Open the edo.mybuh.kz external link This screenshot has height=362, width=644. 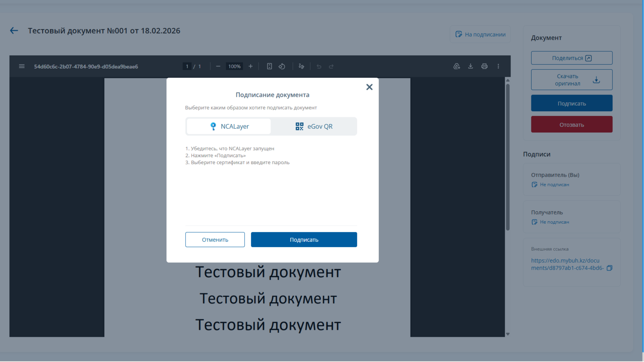[565, 264]
